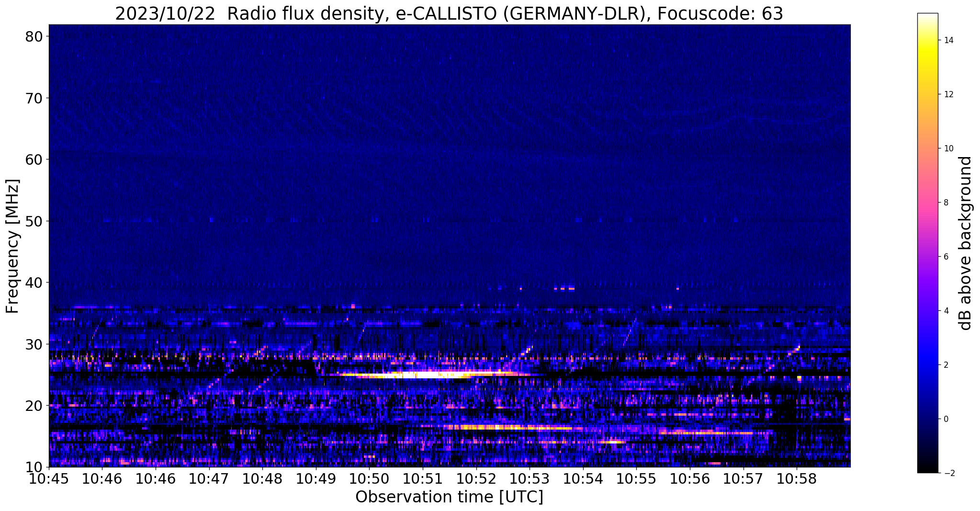This screenshot has width=980, height=511.
Task: Click the 10:48 time axis tick label
Action: coord(262,479)
